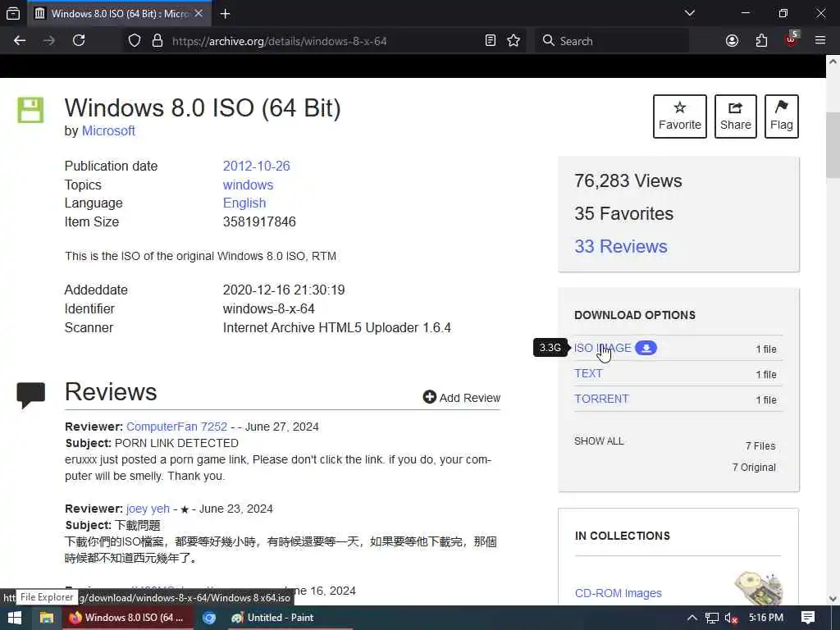Open reviewer joey yeh profile
840x630 pixels.
click(x=148, y=509)
